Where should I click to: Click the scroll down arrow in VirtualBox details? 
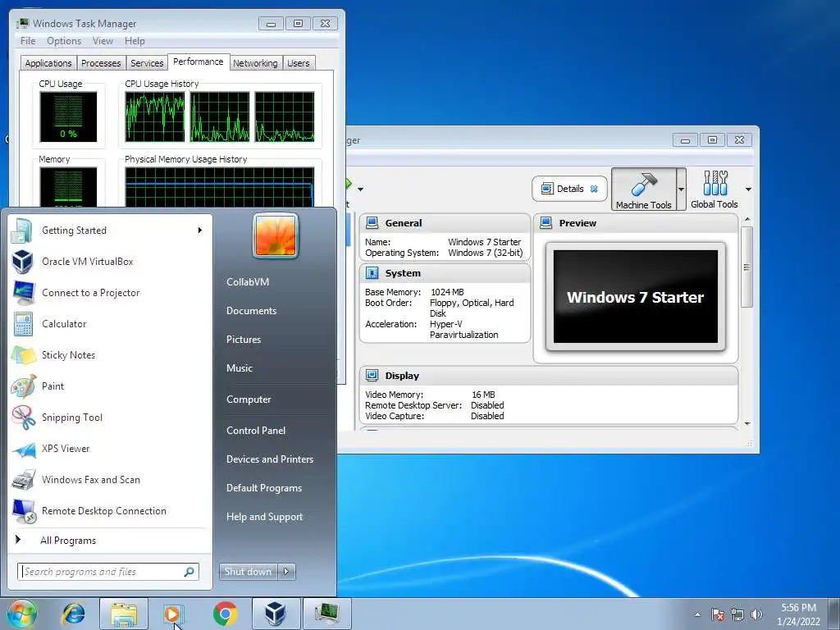click(746, 424)
